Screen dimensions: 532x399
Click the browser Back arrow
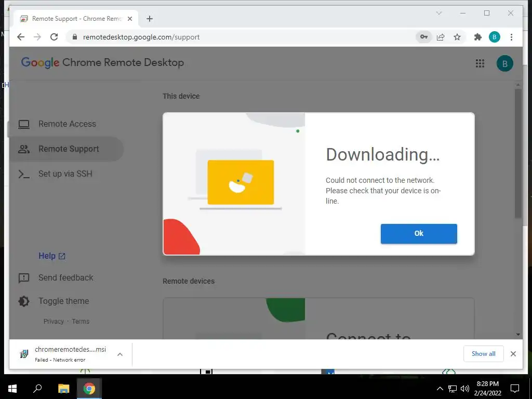click(21, 37)
